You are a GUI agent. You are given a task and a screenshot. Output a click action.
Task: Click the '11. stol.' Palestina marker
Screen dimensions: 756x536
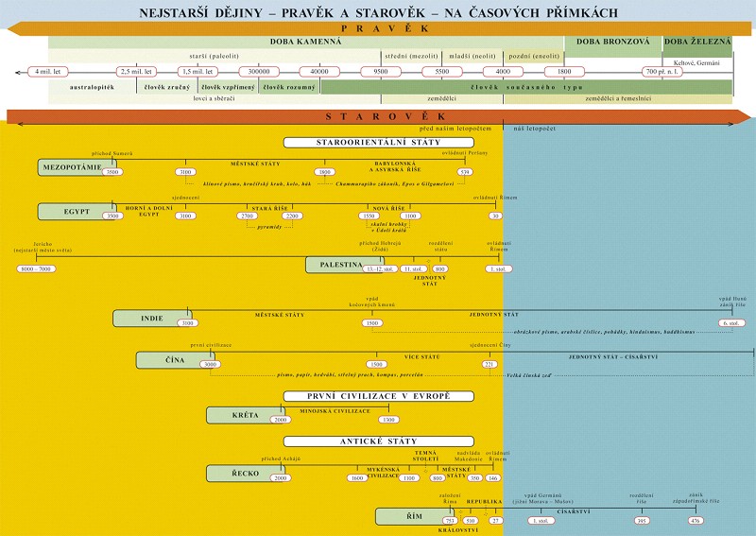[x=413, y=269]
